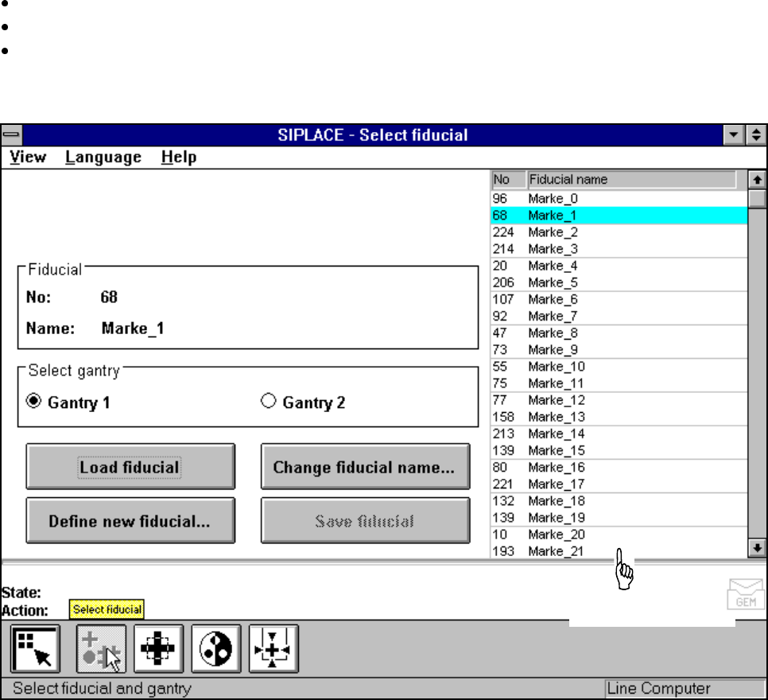This screenshot has height=700, width=768.
Task: Click the Load fiducial button
Action: (x=130, y=467)
